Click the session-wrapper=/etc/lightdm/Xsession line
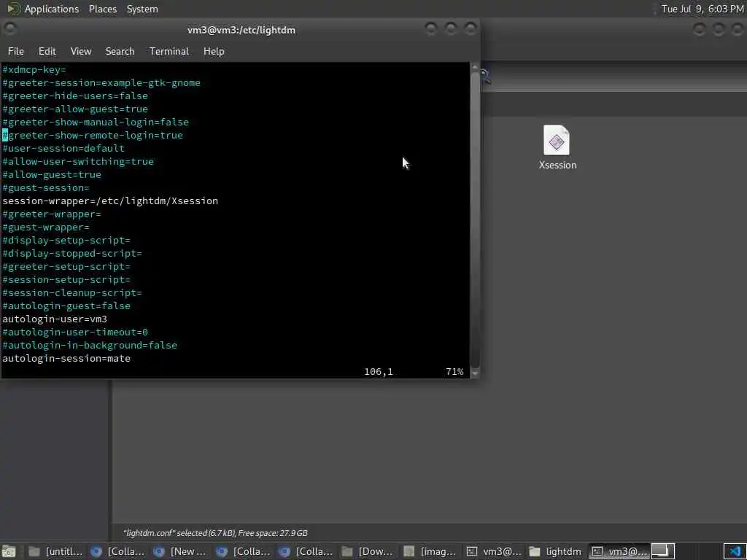The height and width of the screenshot is (560, 747). pos(110,201)
